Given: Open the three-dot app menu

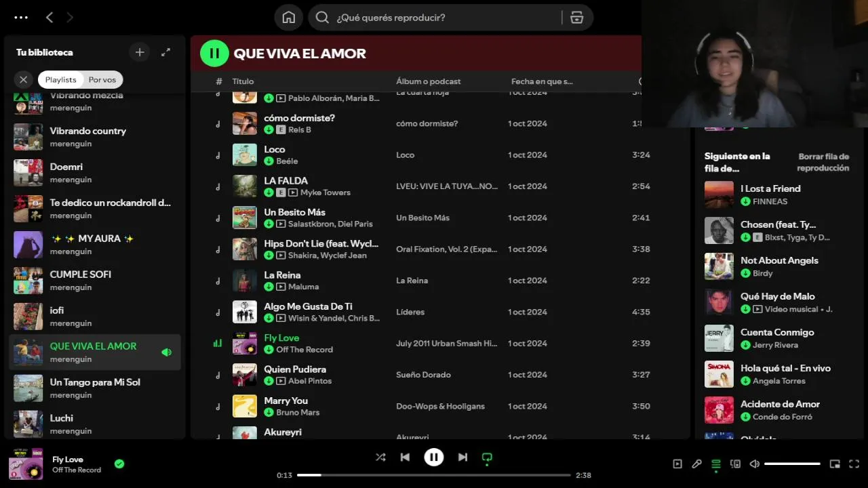Looking at the screenshot, I should pos(21,18).
